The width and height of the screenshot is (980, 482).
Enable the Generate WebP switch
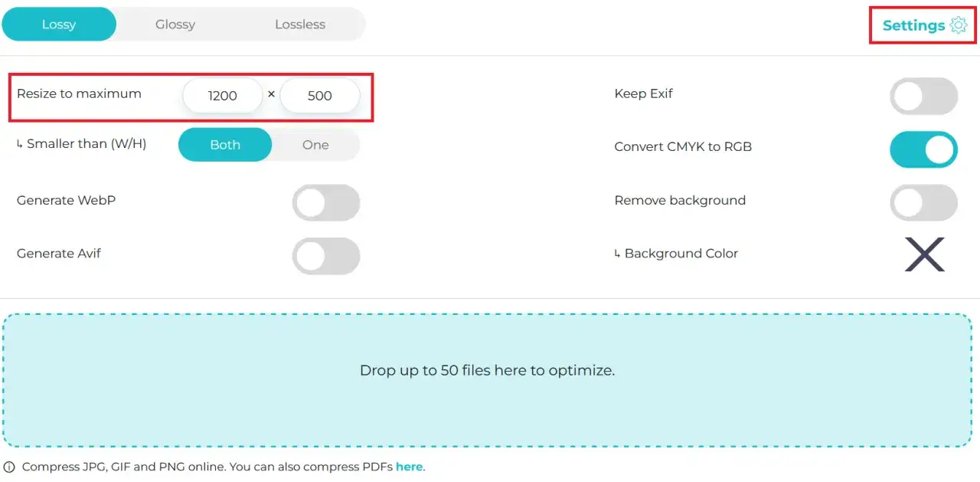pos(326,202)
